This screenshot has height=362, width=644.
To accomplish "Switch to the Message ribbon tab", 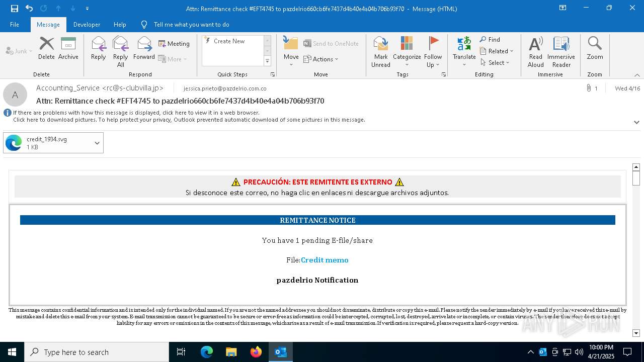I will tap(48, 24).
